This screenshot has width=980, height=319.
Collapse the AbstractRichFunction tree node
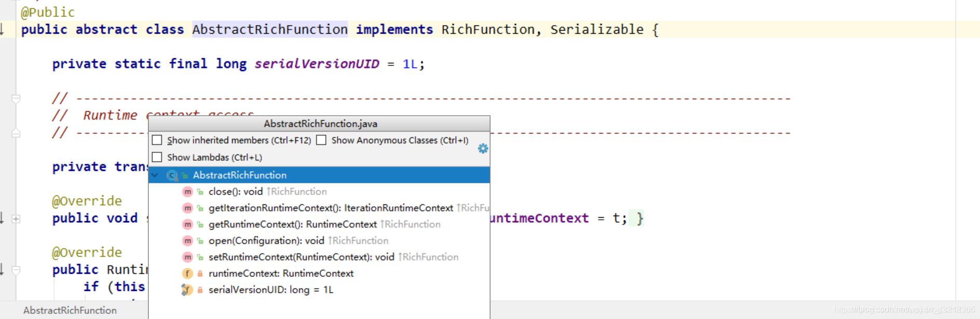155,175
